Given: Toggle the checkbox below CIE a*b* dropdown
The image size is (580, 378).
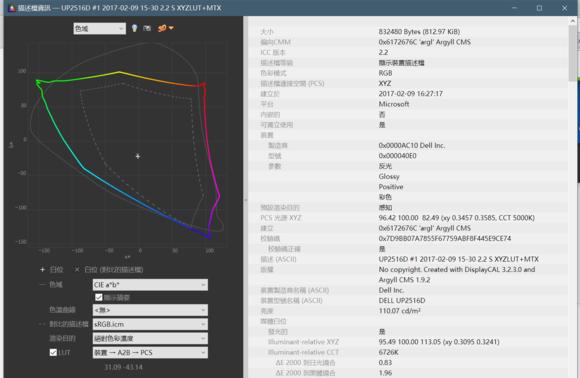Looking at the screenshot, I should coord(99,297).
